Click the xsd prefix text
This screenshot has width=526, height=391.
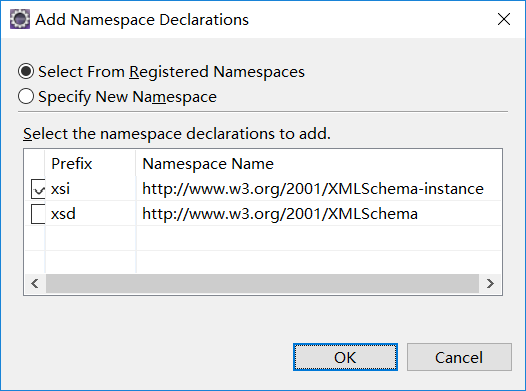point(63,214)
